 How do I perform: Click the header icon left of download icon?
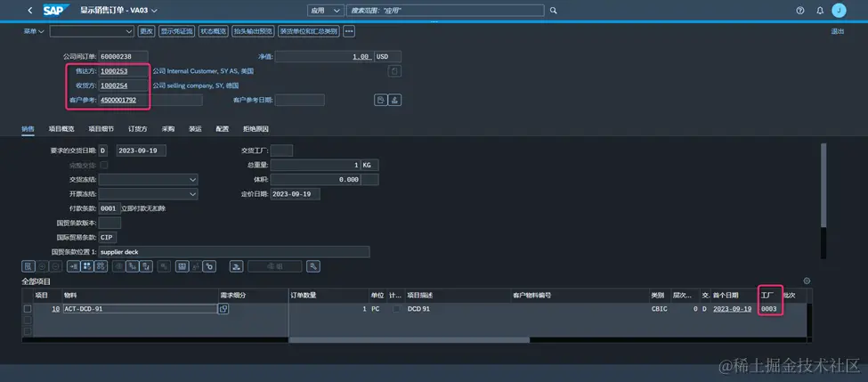pyautogui.click(x=380, y=101)
